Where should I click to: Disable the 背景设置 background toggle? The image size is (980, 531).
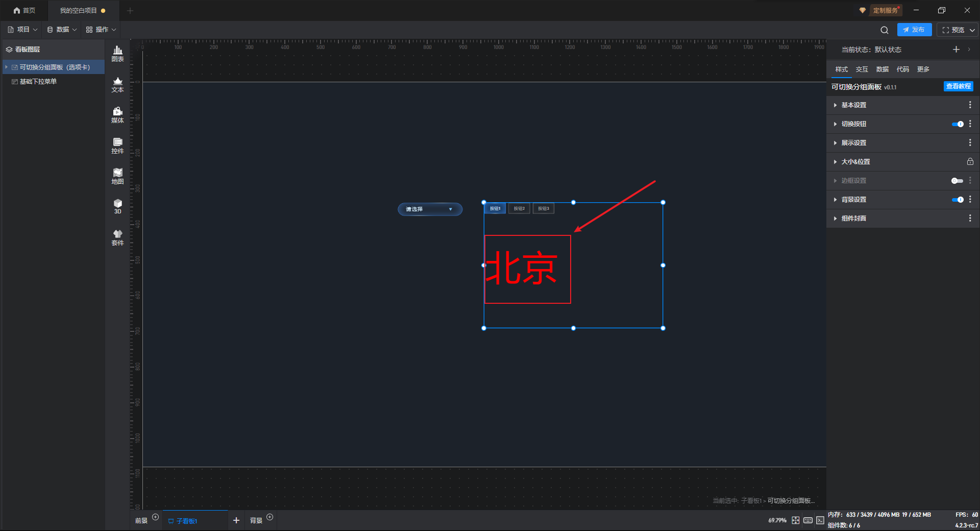[957, 200]
